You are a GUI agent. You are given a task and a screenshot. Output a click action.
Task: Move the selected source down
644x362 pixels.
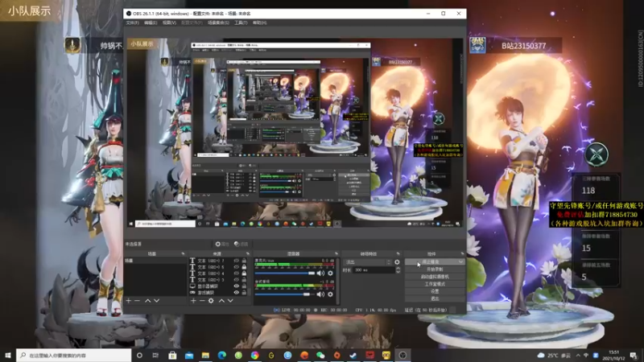click(x=230, y=301)
